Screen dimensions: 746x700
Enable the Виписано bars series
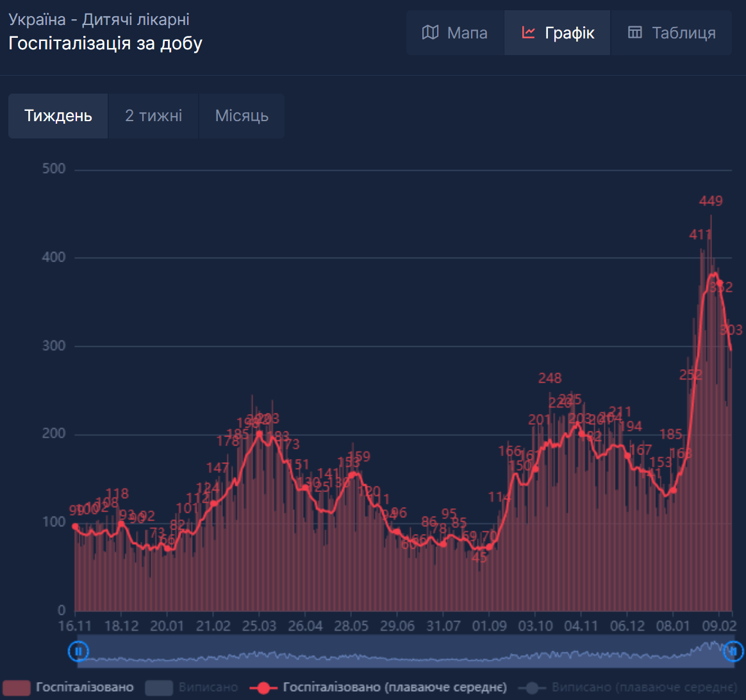(x=191, y=687)
